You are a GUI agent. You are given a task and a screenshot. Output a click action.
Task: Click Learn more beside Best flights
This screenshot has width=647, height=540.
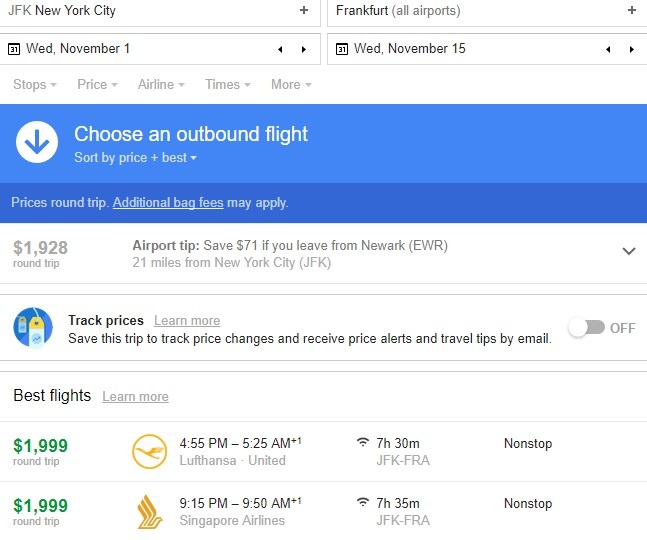(135, 397)
